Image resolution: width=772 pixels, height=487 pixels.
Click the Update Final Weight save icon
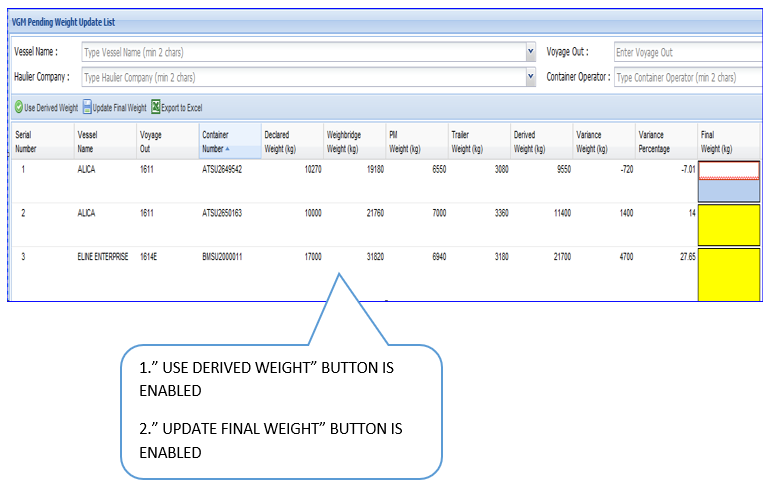point(87,107)
